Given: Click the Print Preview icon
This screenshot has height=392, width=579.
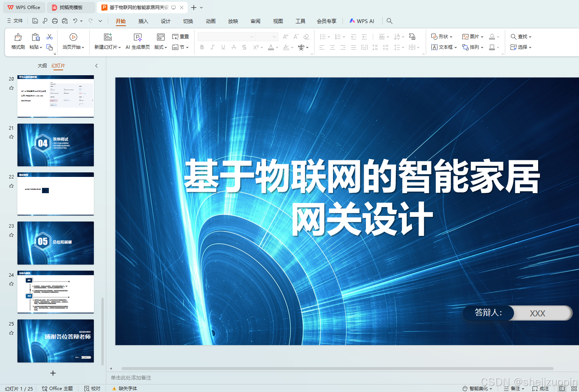Looking at the screenshot, I should 65,21.
